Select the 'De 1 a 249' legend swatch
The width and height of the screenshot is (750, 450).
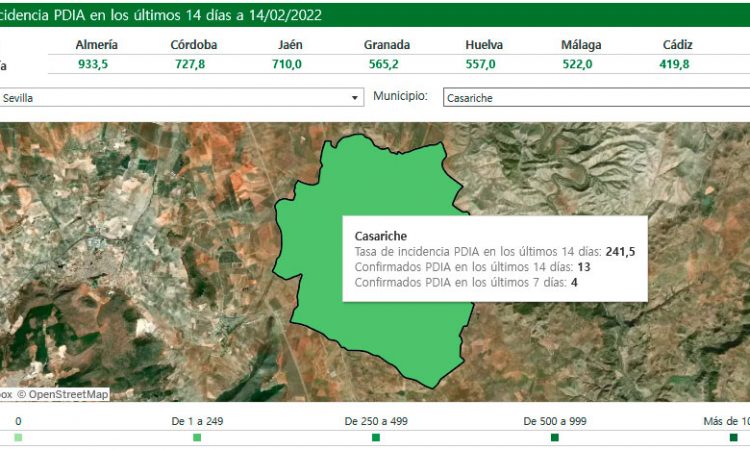197,437
